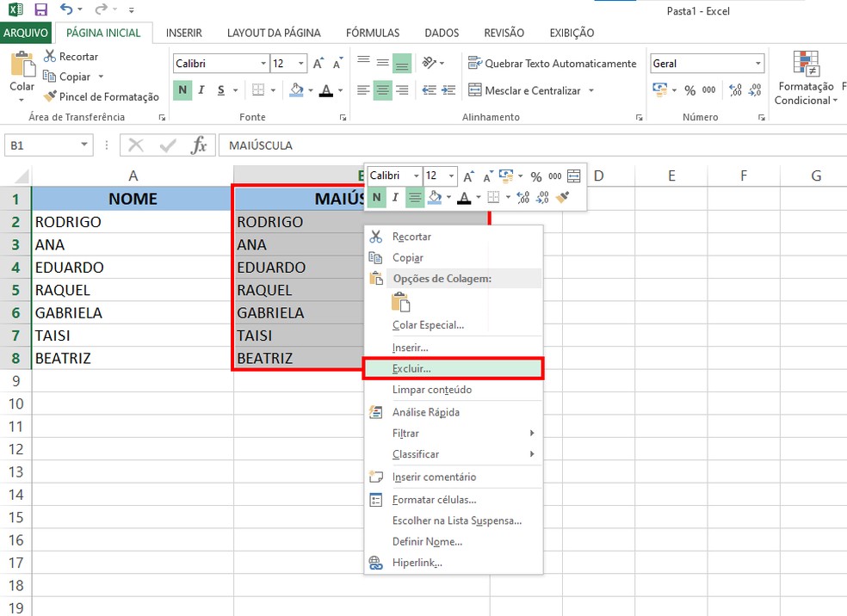Click Hiperlink in the context menu
847x616 pixels.
(x=419, y=562)
